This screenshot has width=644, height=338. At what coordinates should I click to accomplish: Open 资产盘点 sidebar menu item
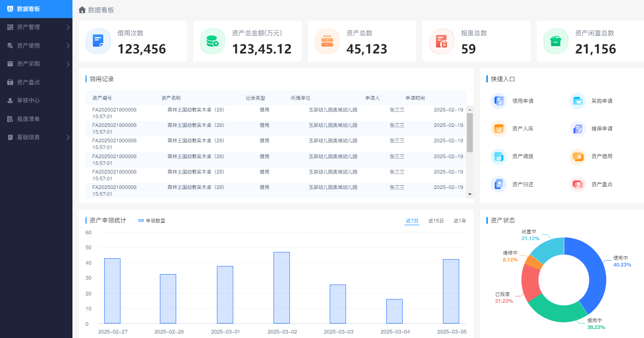36,82
